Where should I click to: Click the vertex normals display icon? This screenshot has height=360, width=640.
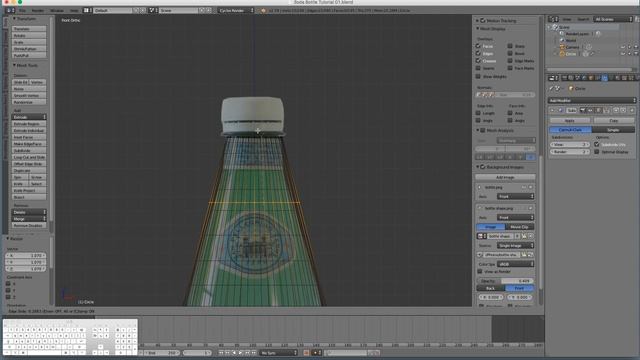479,95
